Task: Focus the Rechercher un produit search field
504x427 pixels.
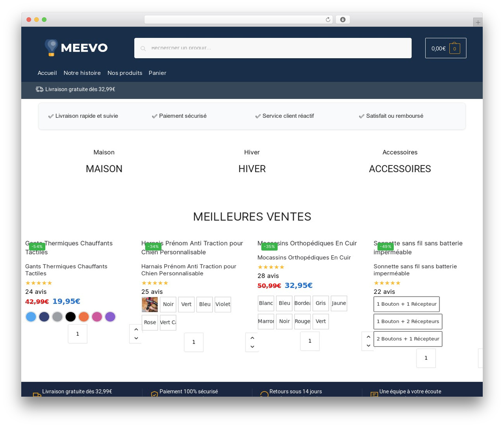Action: tap(273, 48)
